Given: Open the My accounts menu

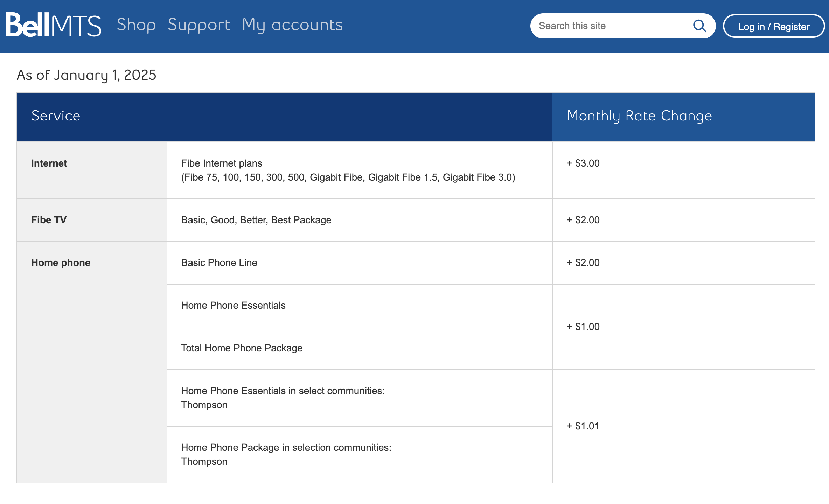Looking at the screenshot, I should (292, 25).
